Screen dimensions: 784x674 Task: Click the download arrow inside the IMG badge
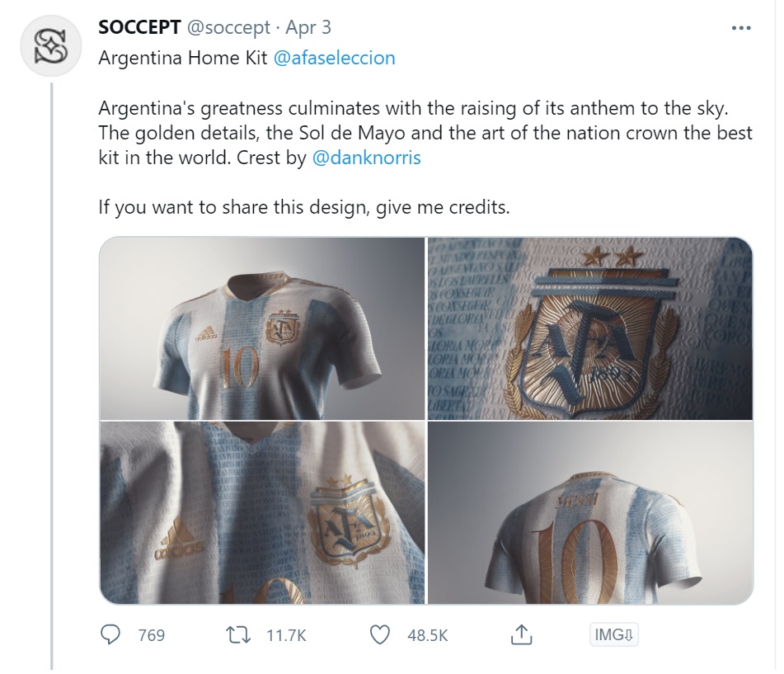click(631, 634)
